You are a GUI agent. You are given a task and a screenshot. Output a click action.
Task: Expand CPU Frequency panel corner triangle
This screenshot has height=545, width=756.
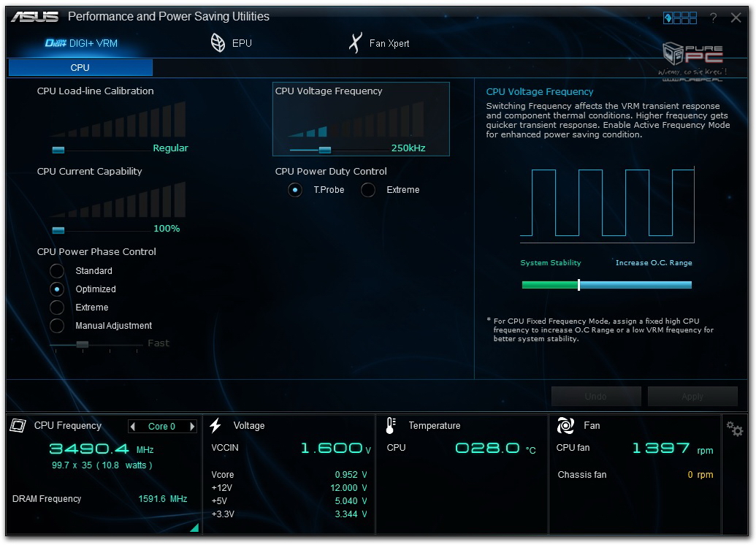pos(194,527)
